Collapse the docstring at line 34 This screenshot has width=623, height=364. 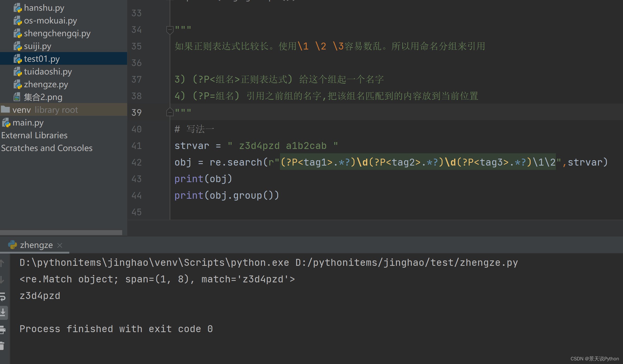click(x=170, y=30)
